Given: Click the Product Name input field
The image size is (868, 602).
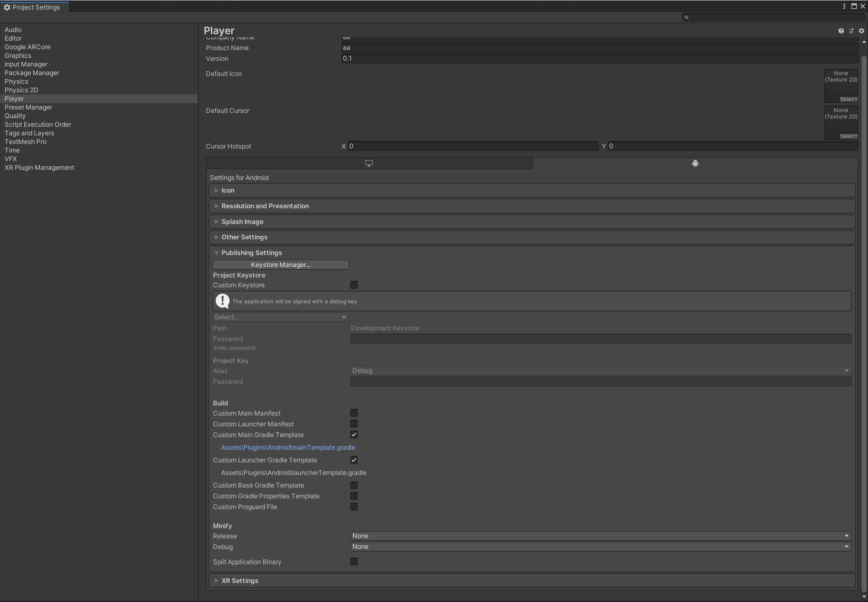Looking at the screenshot, I should [599, 48].
